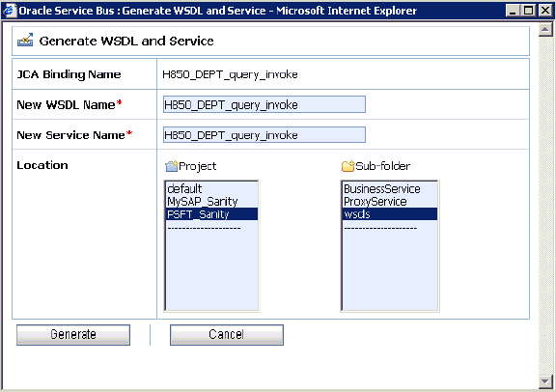Click the Internet Explorer title bar icon

(10, 11)
